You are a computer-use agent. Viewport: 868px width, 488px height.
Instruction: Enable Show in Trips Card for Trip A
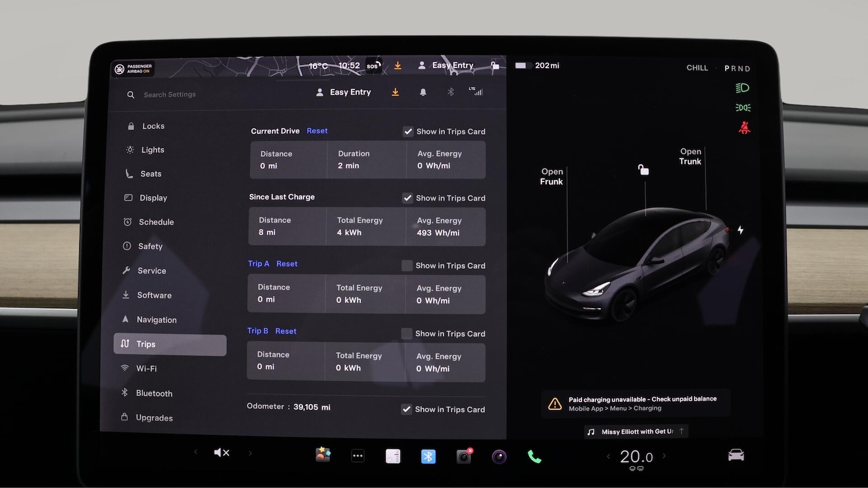tap(407, 265)
